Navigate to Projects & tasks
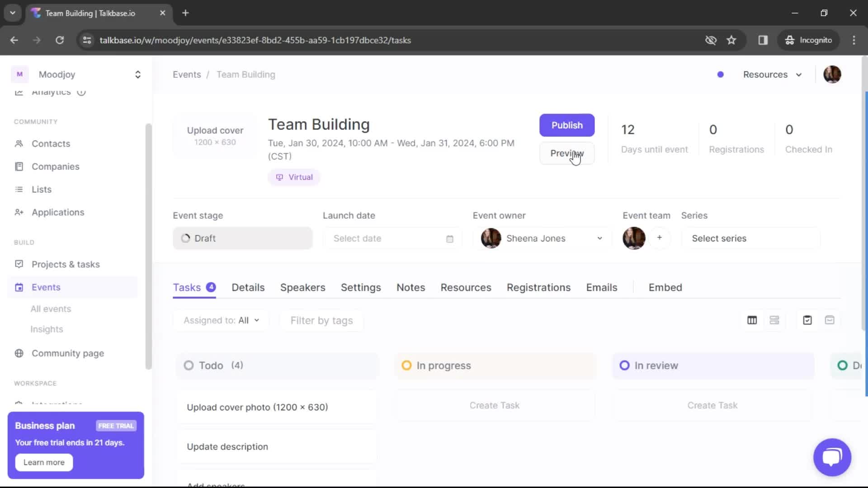This screenshot has width=868, height=488. click(66, 264)
